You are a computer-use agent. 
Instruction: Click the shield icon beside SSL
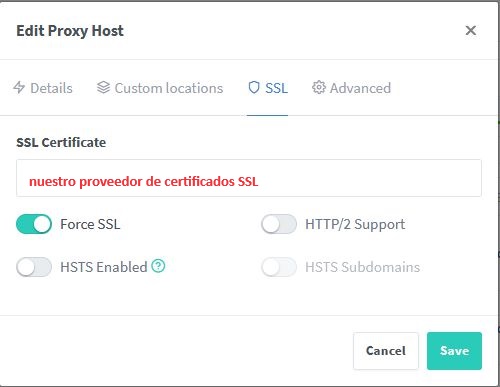point(254,88)
